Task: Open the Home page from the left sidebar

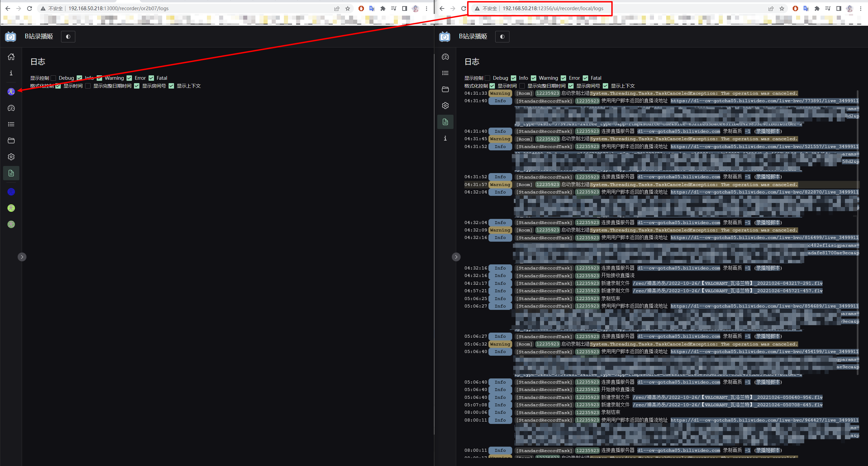Action: (11, 57)
